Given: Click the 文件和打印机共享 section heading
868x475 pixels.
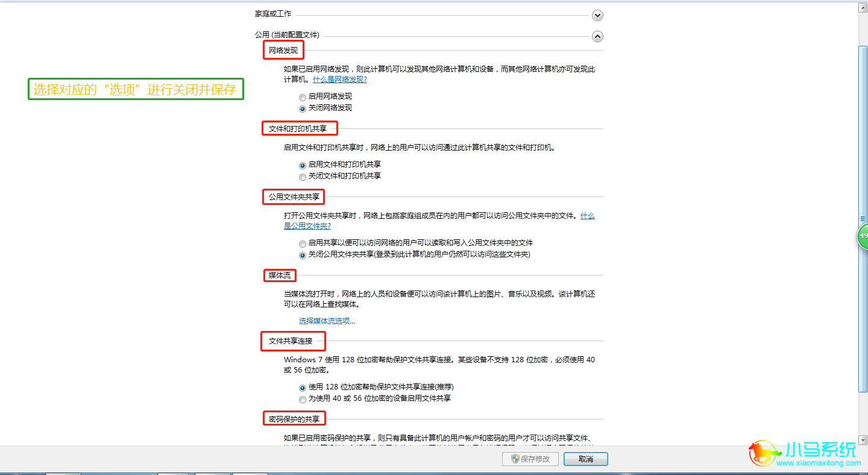Looking at the screenshot, I should coord(298,128).
